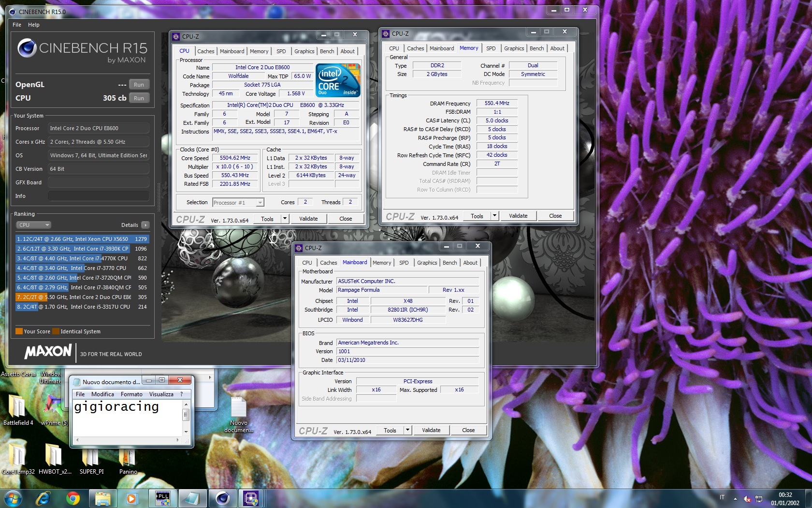
Task: Select HWBOT_x2 desktop folder
Action: tap(54, 459)
